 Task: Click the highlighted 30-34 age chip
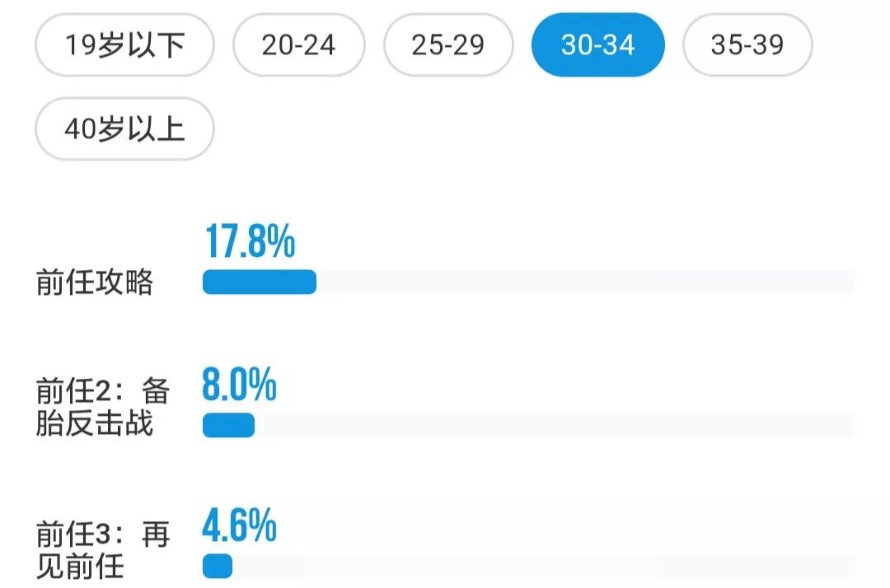click(x=598, y=45)
